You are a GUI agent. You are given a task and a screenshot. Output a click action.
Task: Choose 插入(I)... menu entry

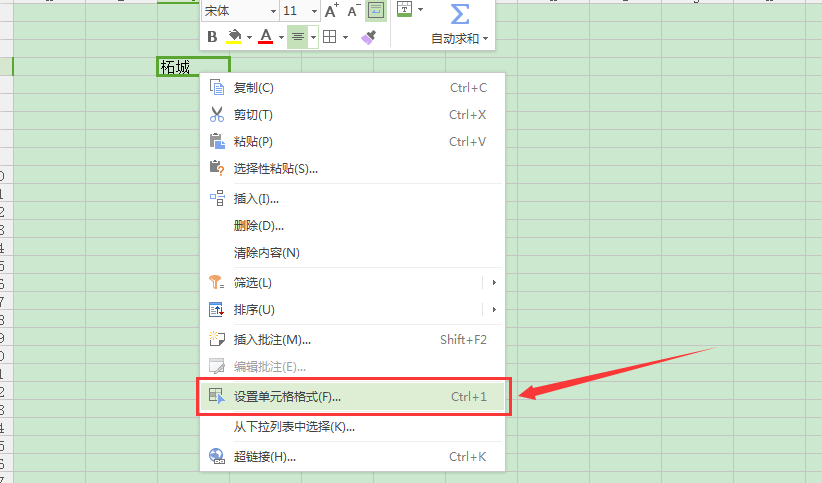pos(352,199)
